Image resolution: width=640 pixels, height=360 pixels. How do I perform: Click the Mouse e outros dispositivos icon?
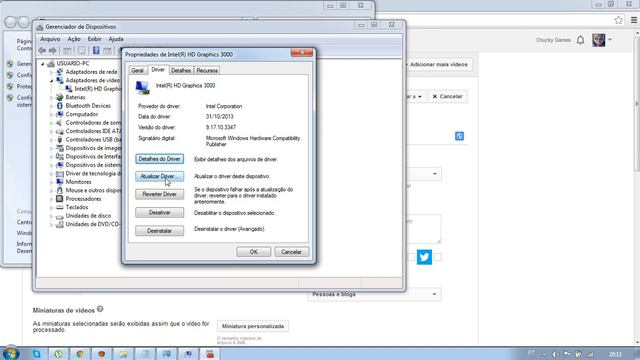(60, 191)
